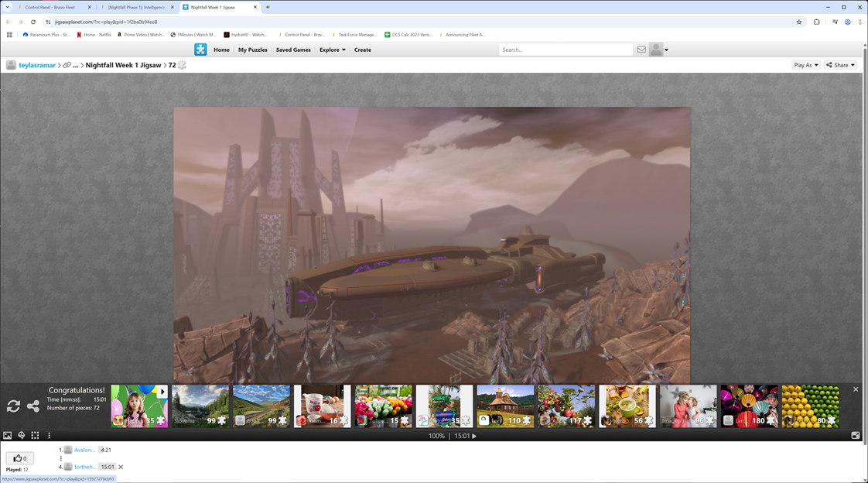
Task: Reload the page in the browser
Action: (33, 22)
